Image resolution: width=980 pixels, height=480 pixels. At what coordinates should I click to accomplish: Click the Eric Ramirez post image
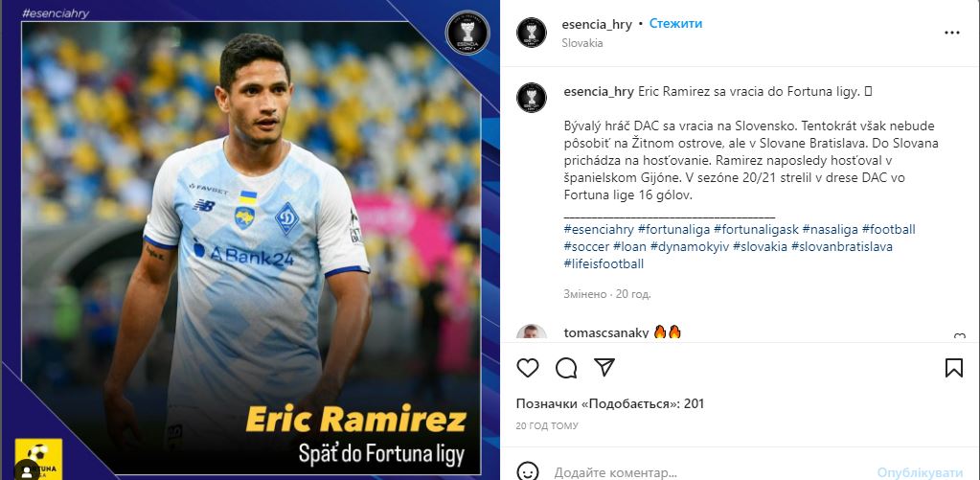click(x=250, y=240)
